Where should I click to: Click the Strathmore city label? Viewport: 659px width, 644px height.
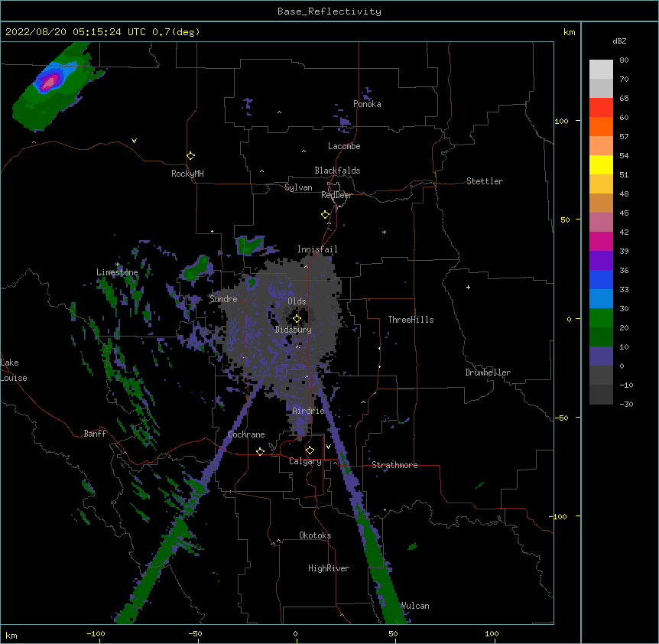394,465
